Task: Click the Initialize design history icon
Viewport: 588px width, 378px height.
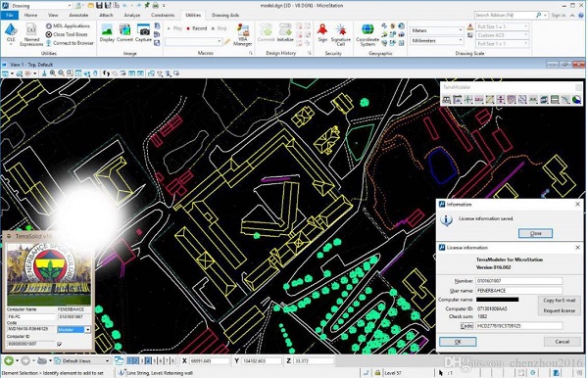Action: (285, 32)
